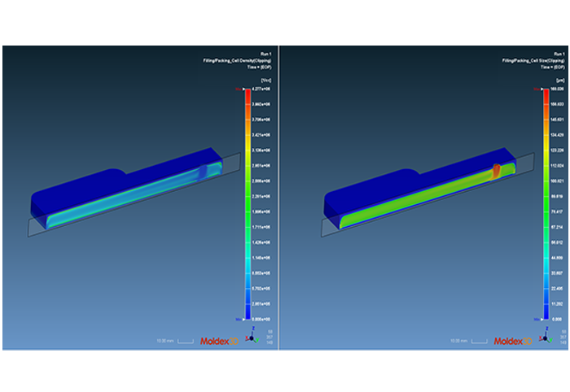Select the green cross-section in right view
The height and width of the screenshot is (392, 570).
407,198
